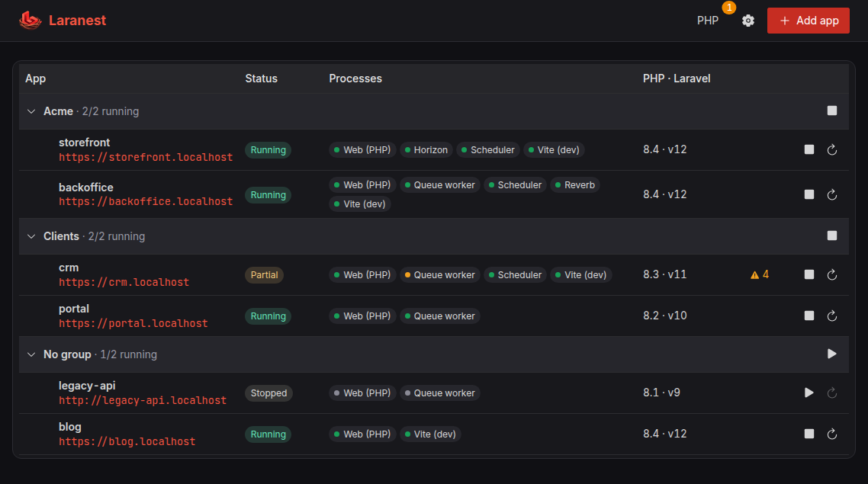Click the Laranest logo icon
The width and height of the screenshot is (868, 484).
click(30, 21)
